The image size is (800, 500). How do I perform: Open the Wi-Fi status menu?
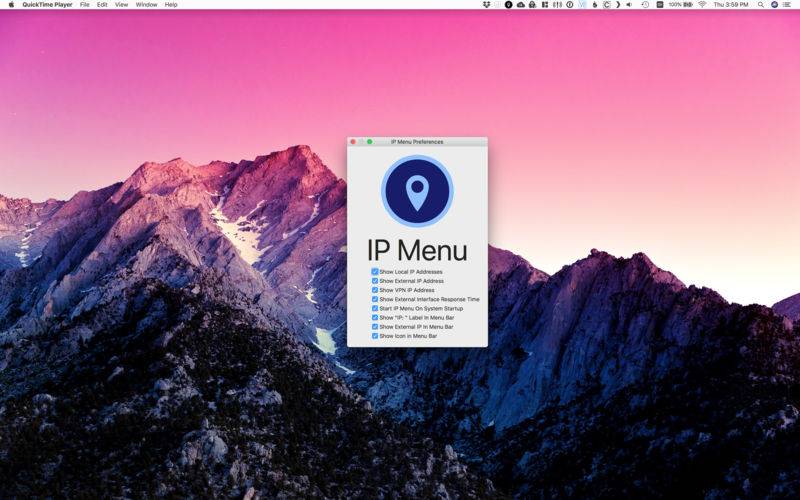tap(702, 5)
